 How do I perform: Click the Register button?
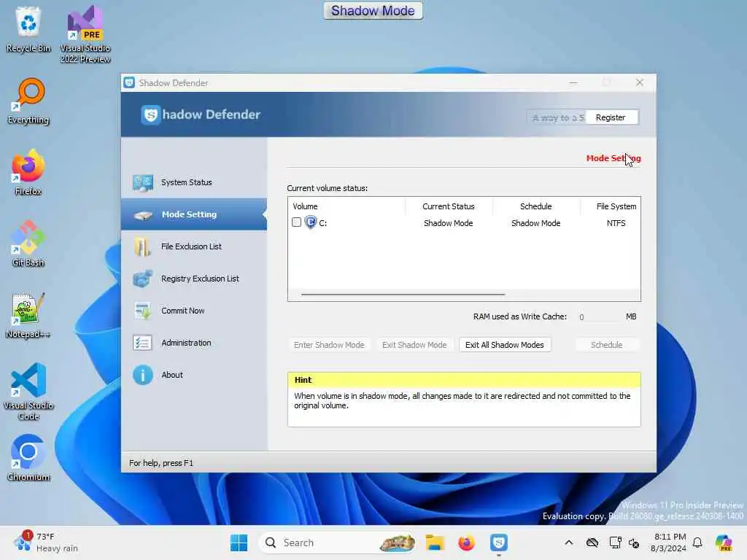coord(611,117)
